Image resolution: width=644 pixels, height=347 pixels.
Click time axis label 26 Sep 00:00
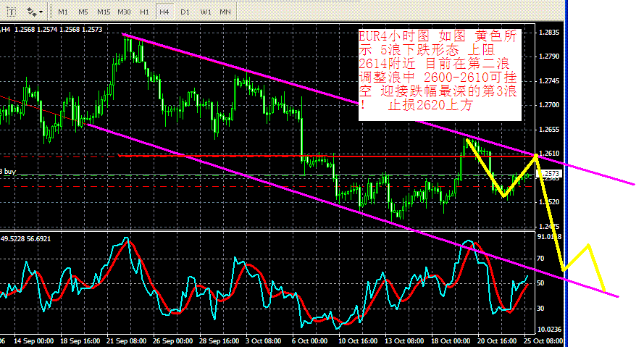(173, 341)
